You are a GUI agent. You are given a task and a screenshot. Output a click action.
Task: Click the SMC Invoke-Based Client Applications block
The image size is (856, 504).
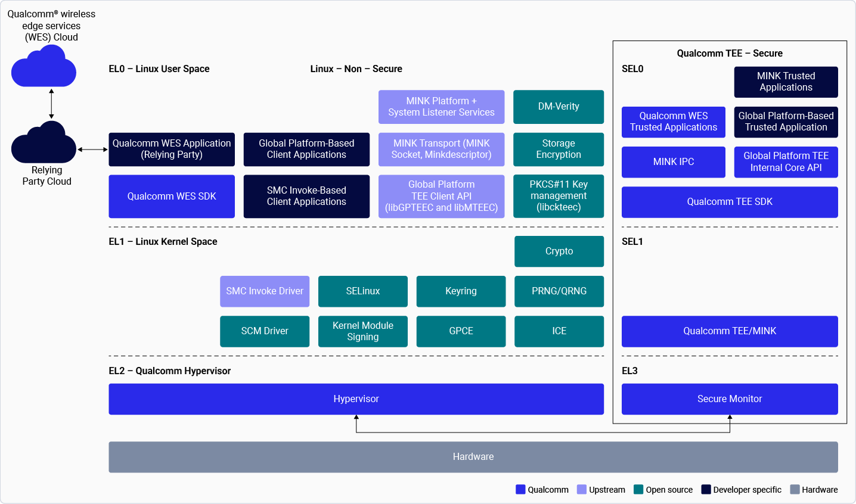coord(306,196)
